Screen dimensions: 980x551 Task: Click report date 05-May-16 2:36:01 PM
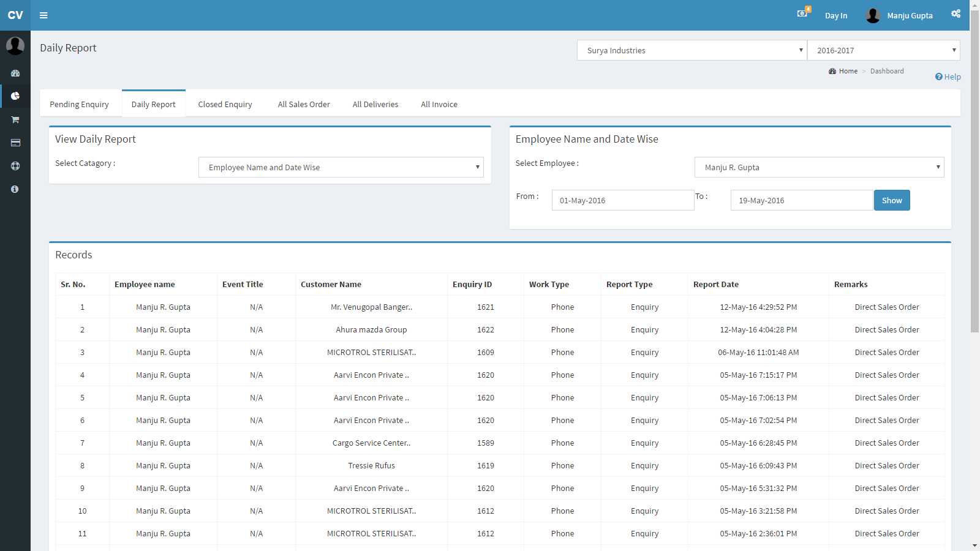point(758,533)
